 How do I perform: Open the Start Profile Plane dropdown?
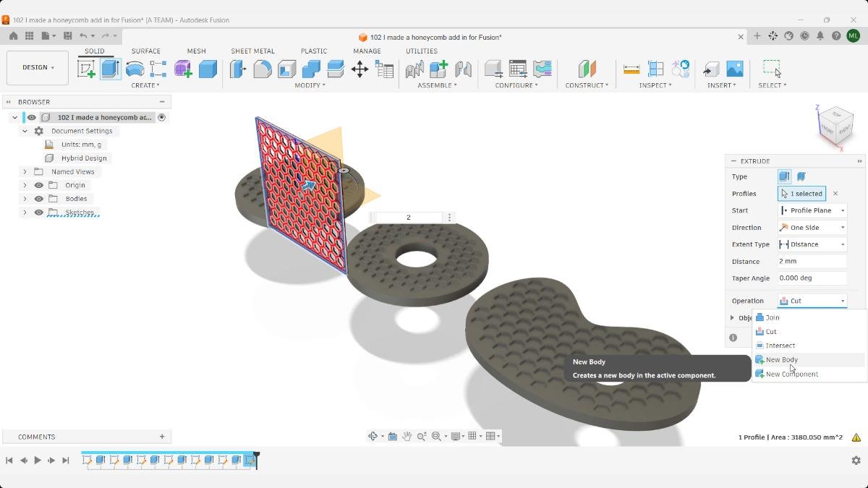point(812,210)
